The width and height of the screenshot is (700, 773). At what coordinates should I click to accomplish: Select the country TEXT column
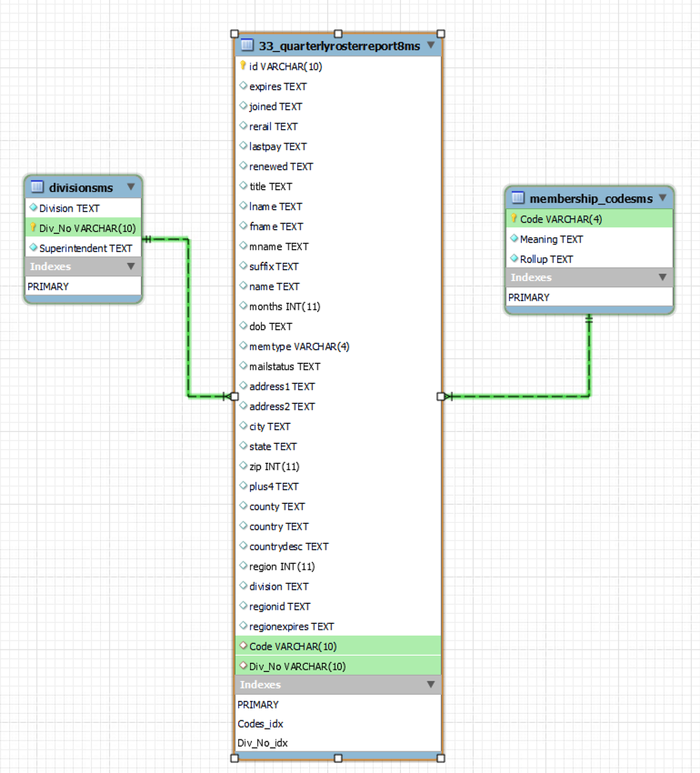pyautogui.click(x=339, y=526)
